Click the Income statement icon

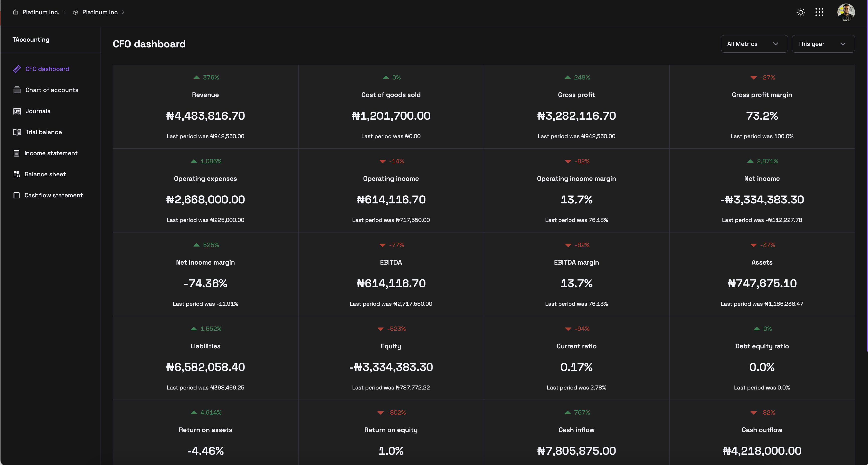point(17,153)
